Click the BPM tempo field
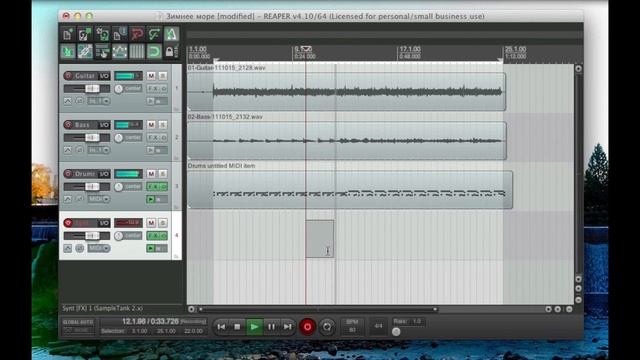Screen dimensions: 640x360 (x=352, y=326)
